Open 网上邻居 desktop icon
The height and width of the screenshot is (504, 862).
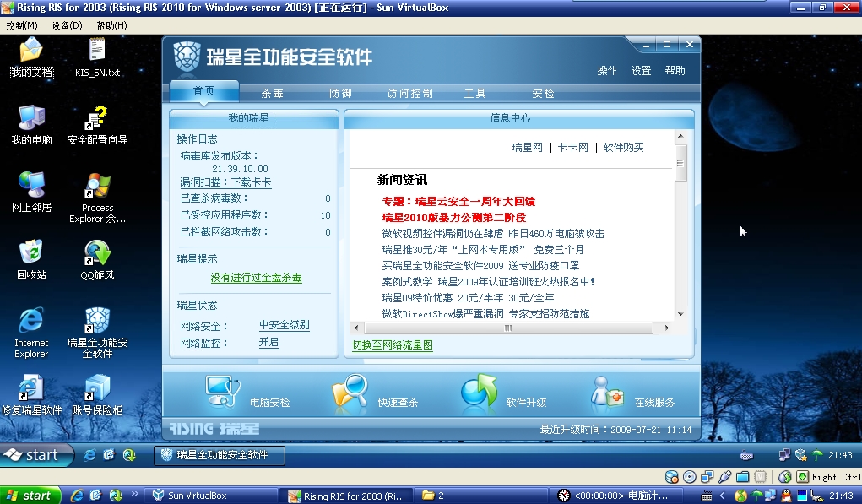(31, 192)
